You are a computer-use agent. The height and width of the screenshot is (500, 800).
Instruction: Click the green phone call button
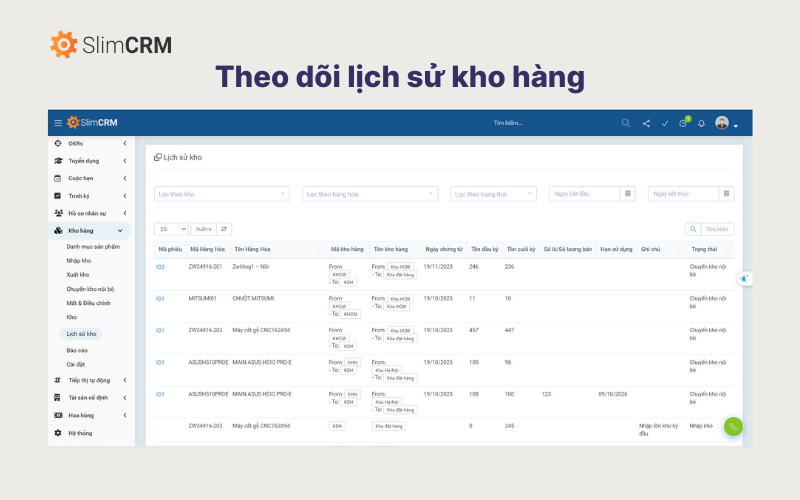click(x=733, y=427)
